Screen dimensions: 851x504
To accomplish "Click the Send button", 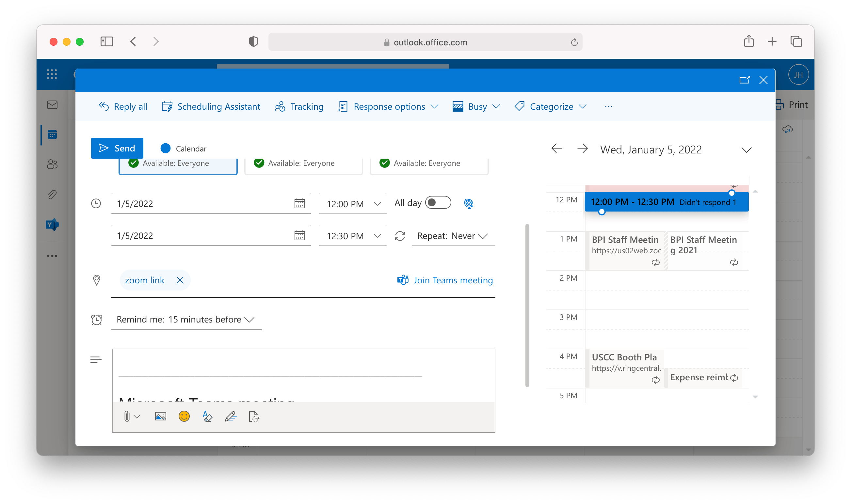I will [117, 149].
